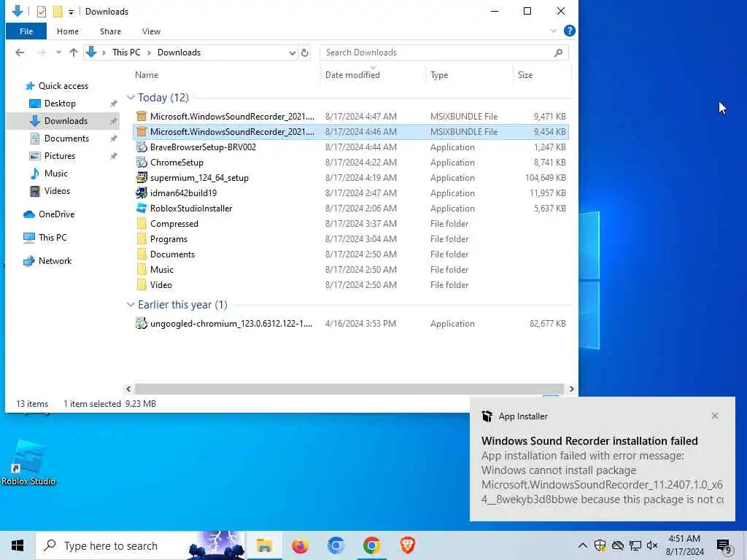This screenshot has height=560, width=747.
Task: Launch Google Chrome from the taskbar
Action: (x=371, y=545)
